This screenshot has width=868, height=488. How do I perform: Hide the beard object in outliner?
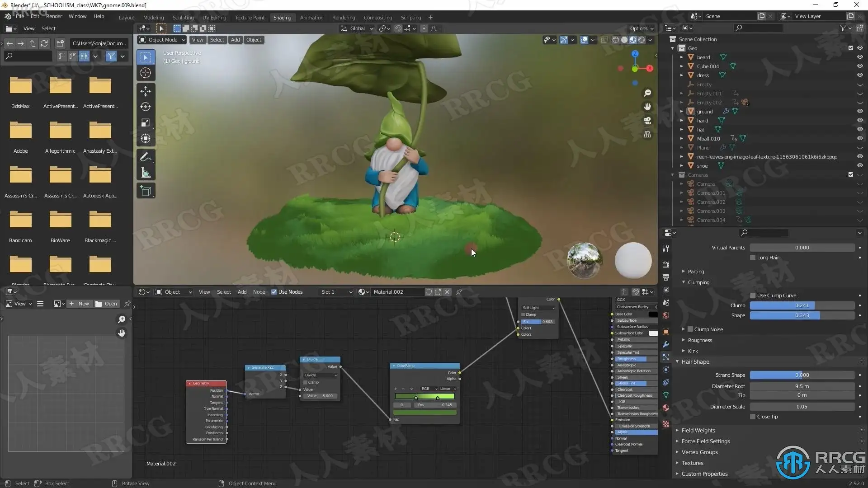click(x=860, y=57)
